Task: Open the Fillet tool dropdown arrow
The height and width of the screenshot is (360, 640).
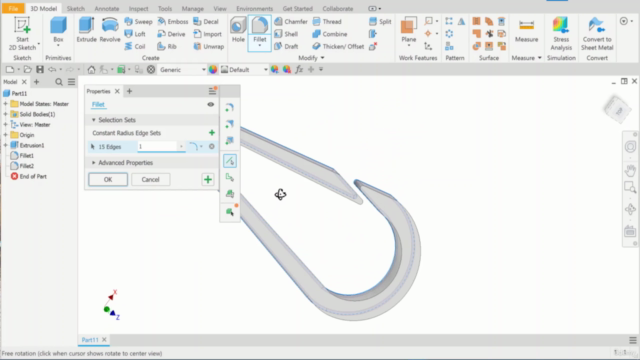Action: [260, 46]
